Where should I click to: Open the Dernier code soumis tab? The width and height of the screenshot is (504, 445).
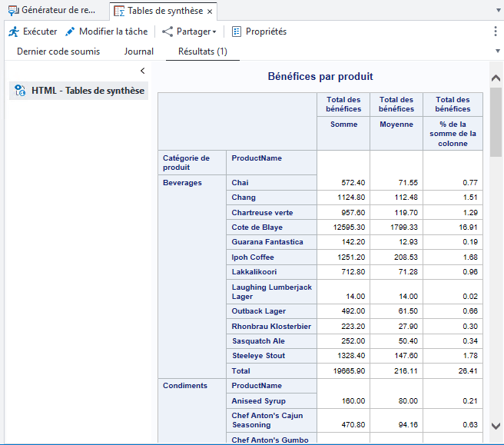click(x=58, y=51)
